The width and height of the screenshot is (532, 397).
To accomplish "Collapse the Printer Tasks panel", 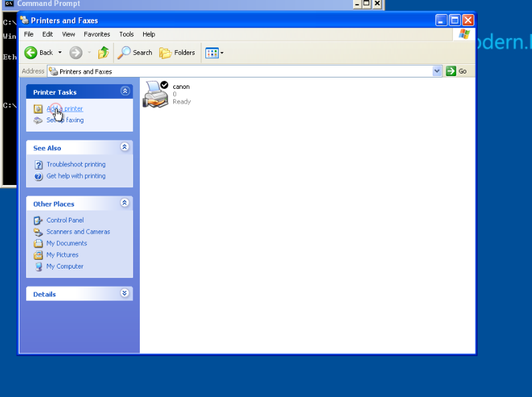I will click(124, 92).
